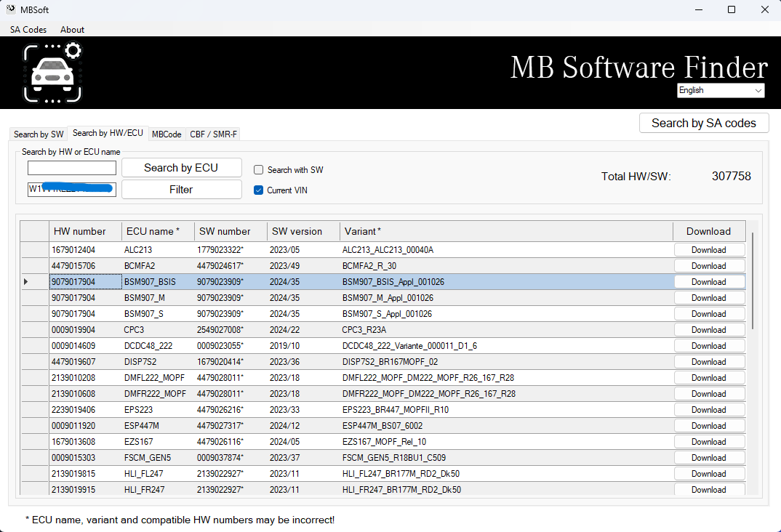Screen dimensions: 781x532
Task: Click the Search by ECU button
Action: (181, 167)
